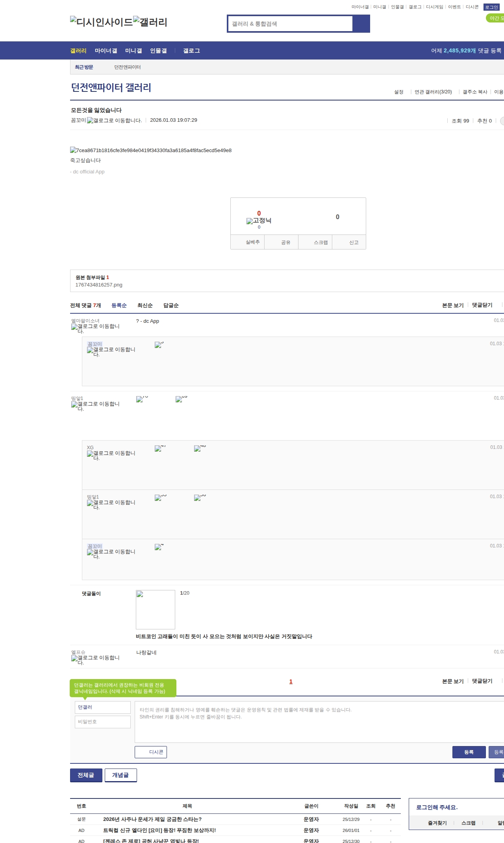Switch to the 개념글 tab
Screen dimensions: 504x843
pos(120,775)
